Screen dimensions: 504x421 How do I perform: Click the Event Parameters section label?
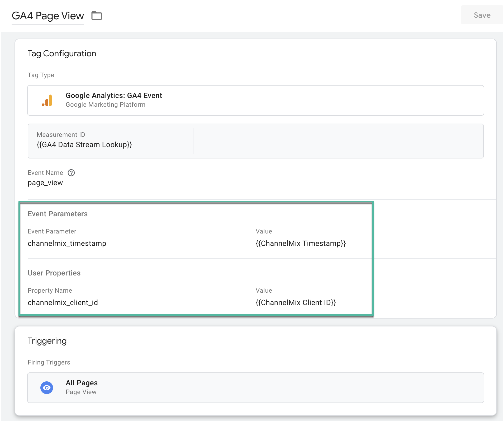pos(58,214)
